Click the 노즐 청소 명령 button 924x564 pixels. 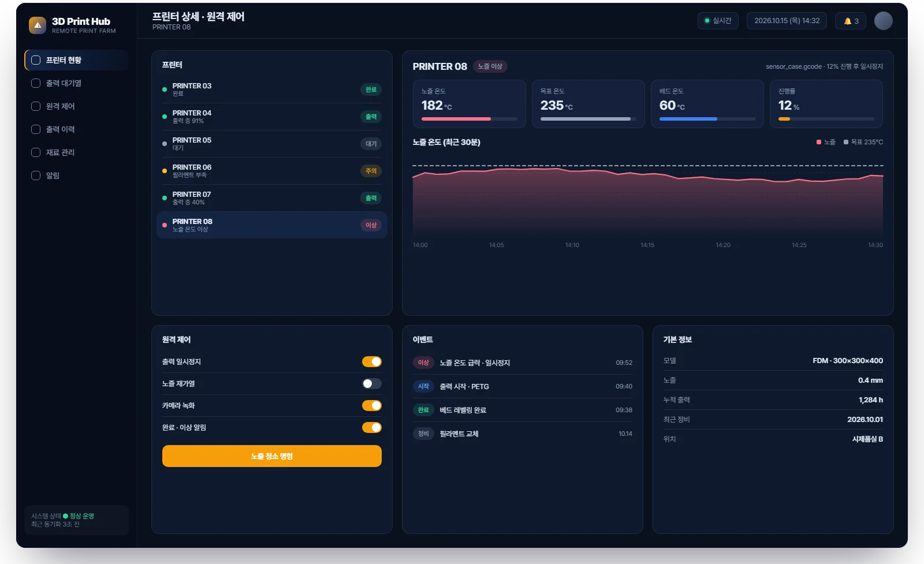[x=272, y=456]
